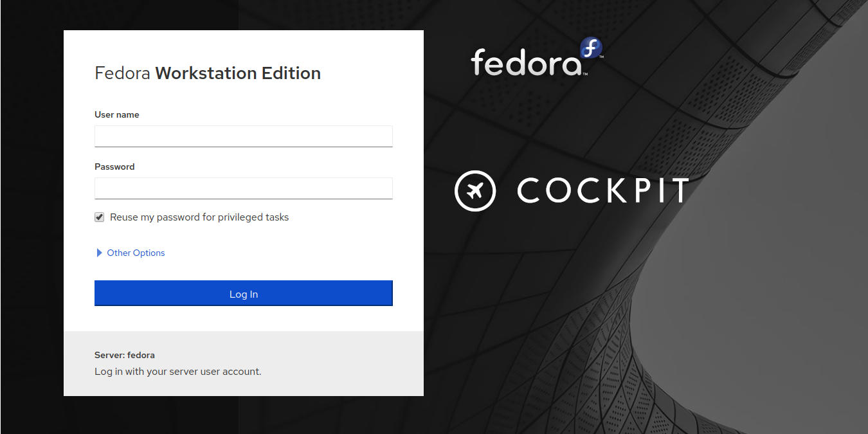Click the "User name" field label

116,114
